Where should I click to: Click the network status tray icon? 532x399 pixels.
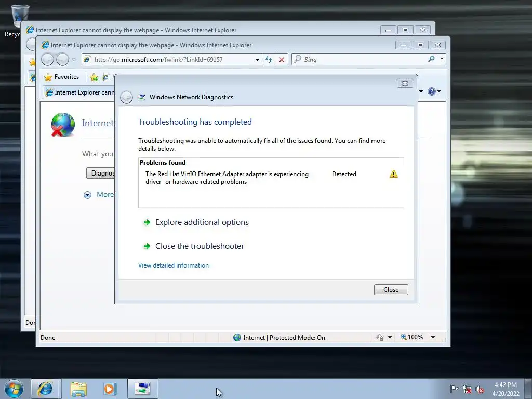467,390
